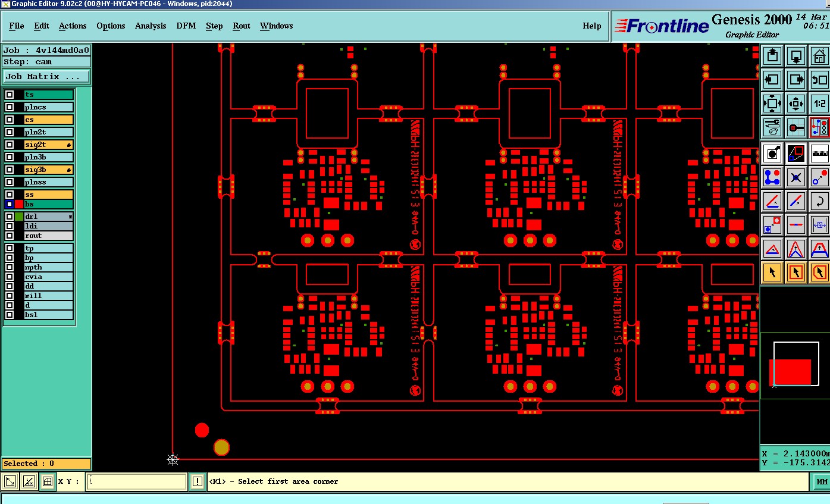Open the Actions menu
This screenshot has height=504, width=830.
pos(73,26)
